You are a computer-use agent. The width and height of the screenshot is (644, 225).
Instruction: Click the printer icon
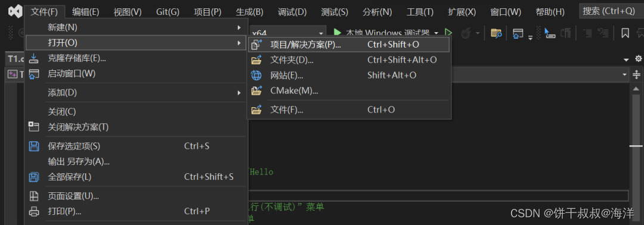(33, 212)
